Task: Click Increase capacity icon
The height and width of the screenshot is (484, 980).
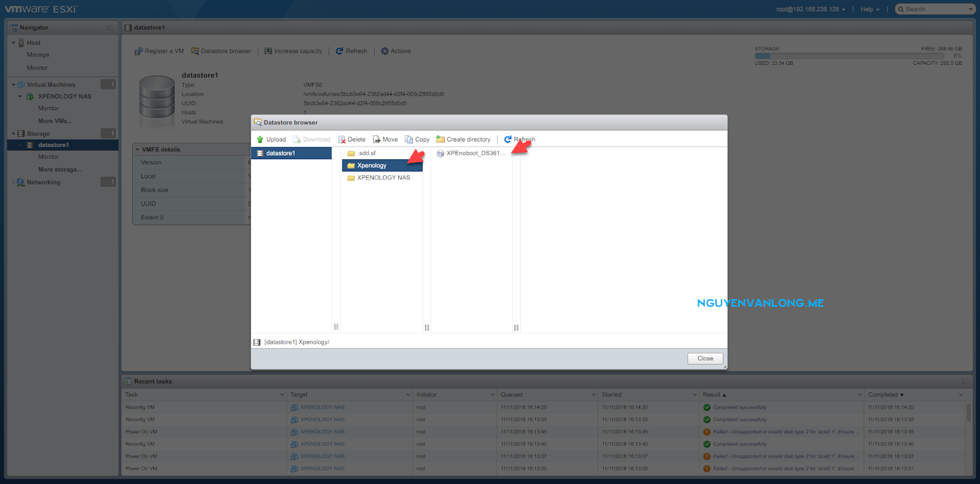Action: [x=268, y=51]
